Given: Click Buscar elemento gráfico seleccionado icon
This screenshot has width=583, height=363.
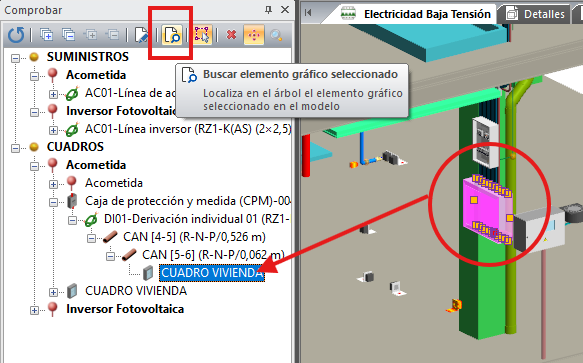Looking at the screenshot, I should click(x=172, y=35).
